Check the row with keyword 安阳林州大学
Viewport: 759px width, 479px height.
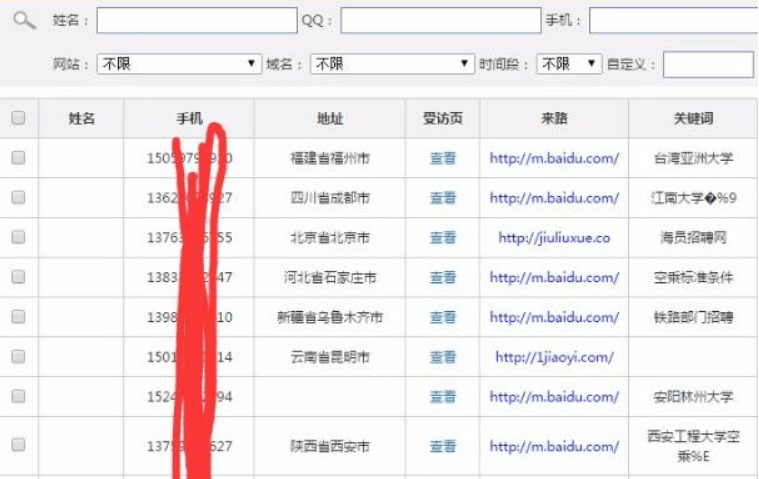(x=18, y=396)
